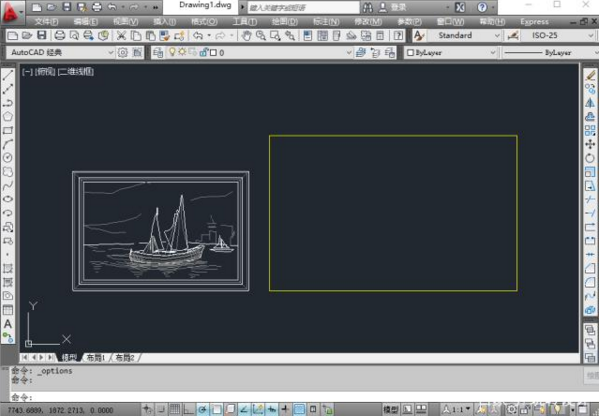Open the 文件(F) menu
The width and height of the screenshot is (599, 417).
[x=46, y=22]
